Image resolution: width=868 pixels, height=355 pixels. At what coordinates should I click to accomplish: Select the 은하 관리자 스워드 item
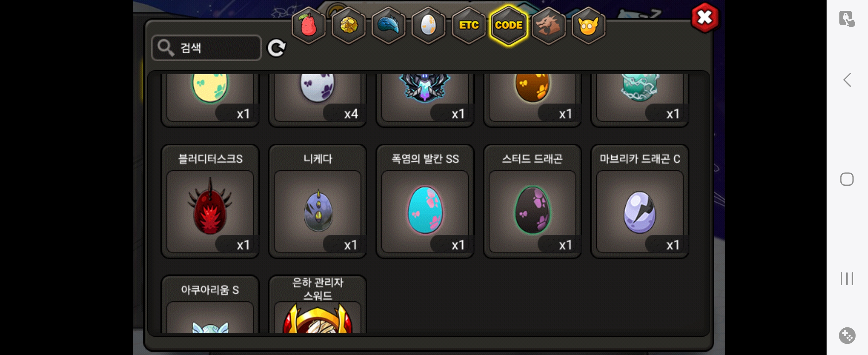[x=318, y=305]
